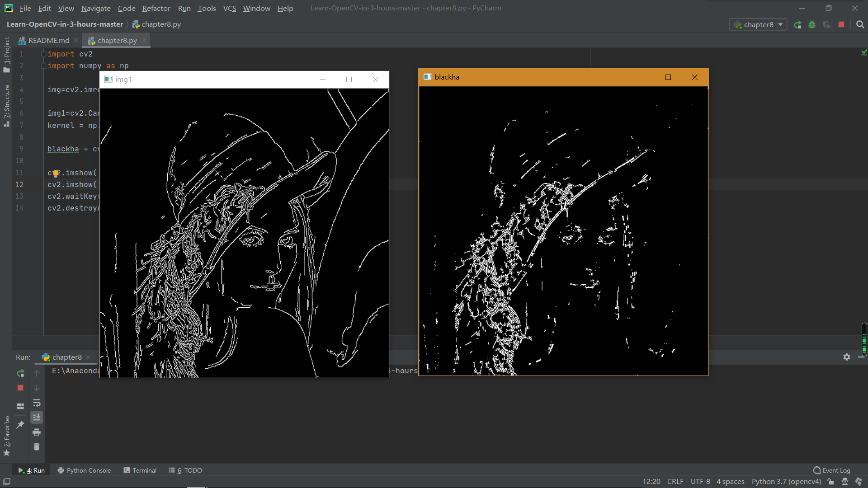Open the line separator CRLF selector

click(675, 482)
